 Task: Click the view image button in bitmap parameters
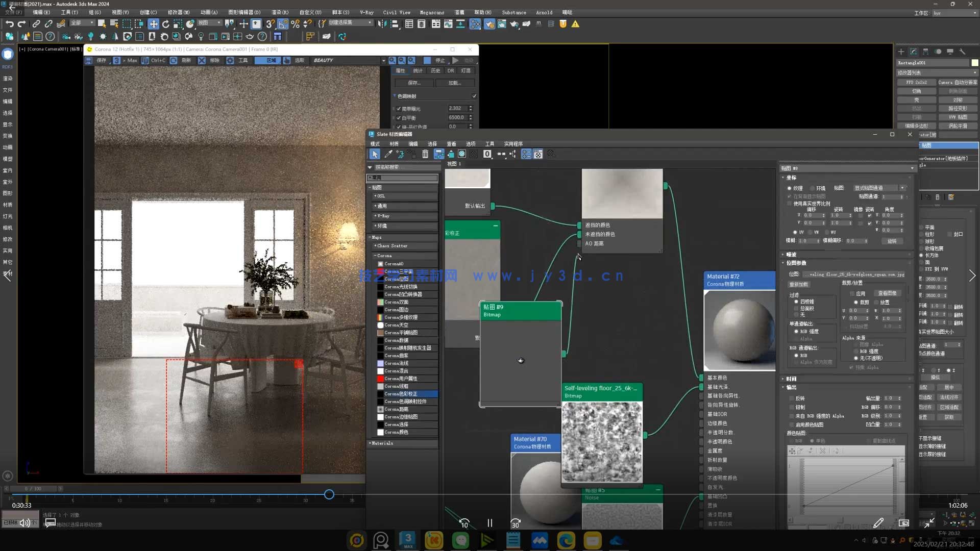(x=887, y=293)
